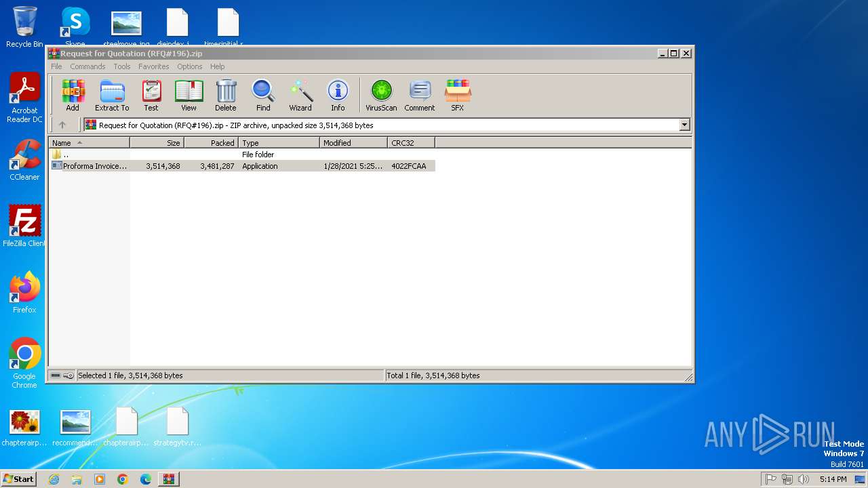Select the parent folder '..' row
The height and width of the screenshot is (488, 868).
click(x=243, y=155)
